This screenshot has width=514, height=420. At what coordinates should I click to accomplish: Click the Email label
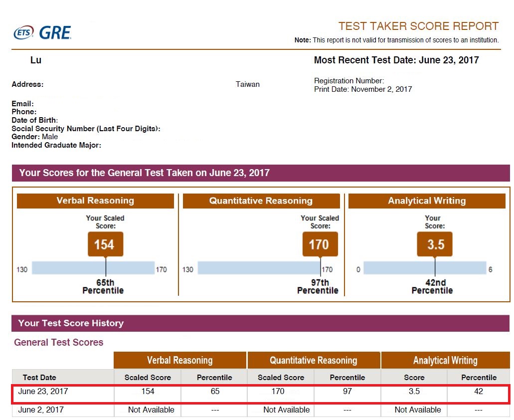point(22,104)
